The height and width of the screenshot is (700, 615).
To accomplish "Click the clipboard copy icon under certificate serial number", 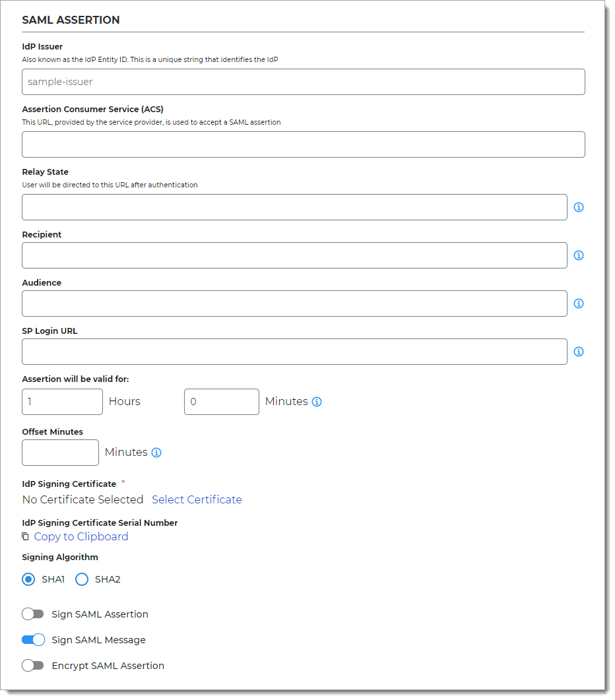I will tap(25, 536).
